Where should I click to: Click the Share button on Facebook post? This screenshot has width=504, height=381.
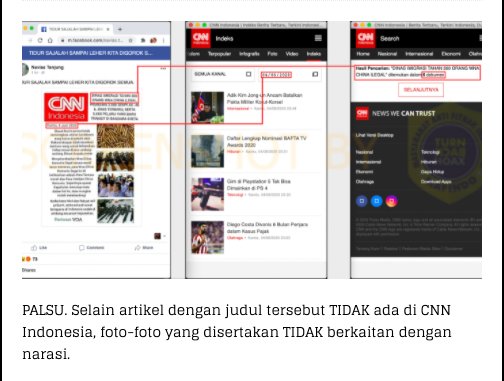tap(144, 248)
